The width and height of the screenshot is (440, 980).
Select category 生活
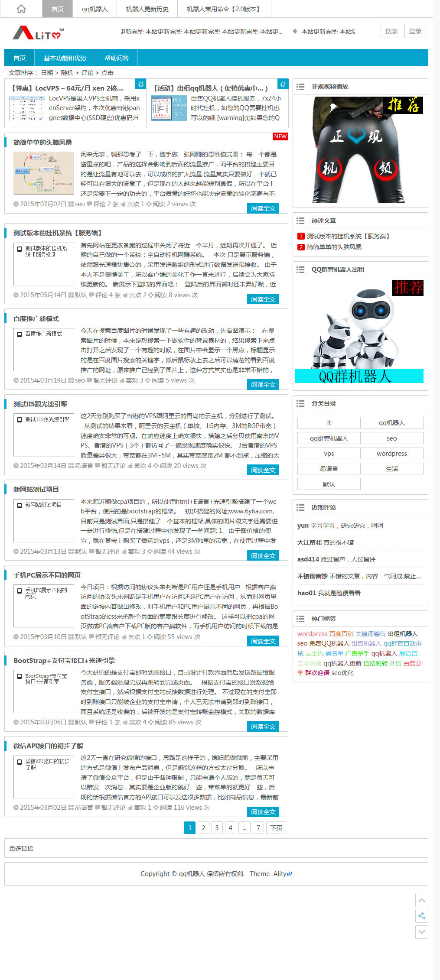[392, 469]
